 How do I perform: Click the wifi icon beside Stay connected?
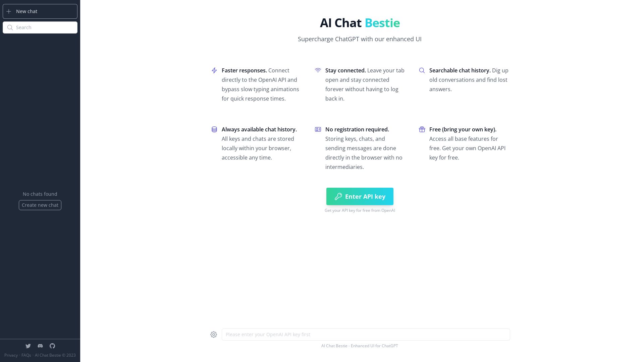point(318,70)
